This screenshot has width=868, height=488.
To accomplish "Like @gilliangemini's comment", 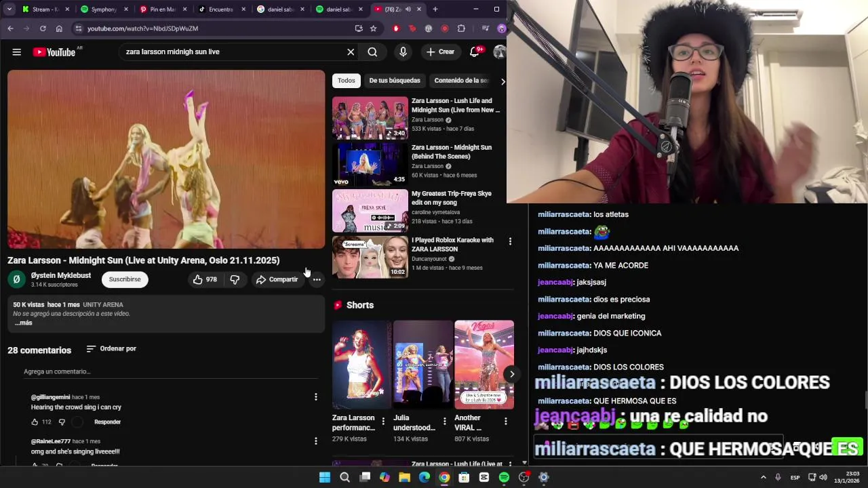I will click(x=35, y=422).
